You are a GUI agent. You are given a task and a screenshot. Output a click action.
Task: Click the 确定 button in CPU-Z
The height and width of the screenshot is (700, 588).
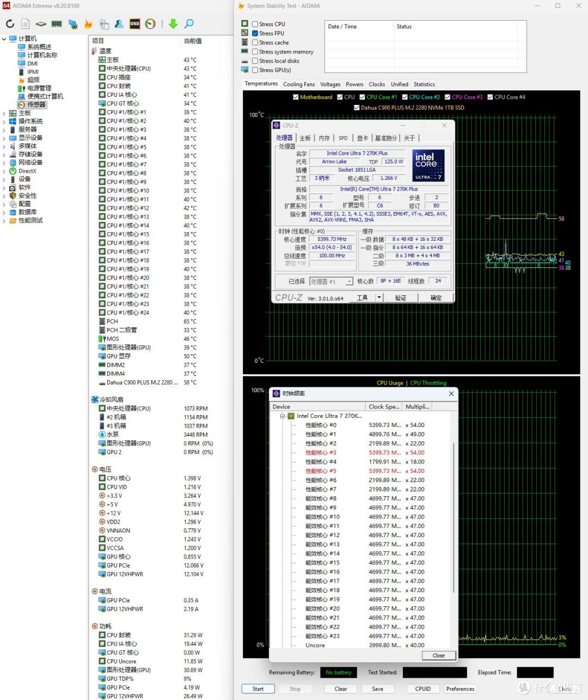tap(436, 298)
